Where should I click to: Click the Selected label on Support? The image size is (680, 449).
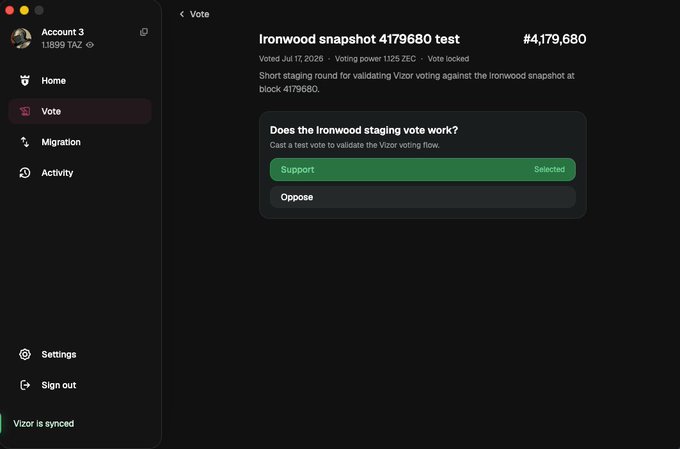click(549, 170)
